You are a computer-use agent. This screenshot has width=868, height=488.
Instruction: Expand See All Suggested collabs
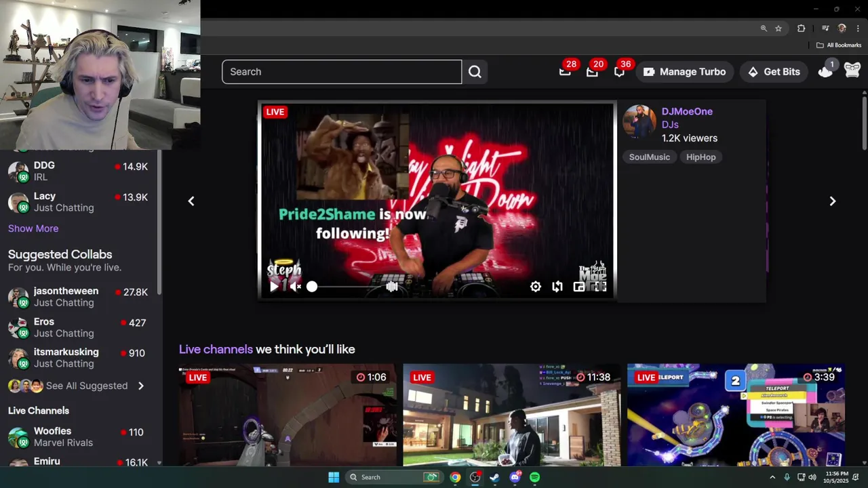click(x=77, y=386)
